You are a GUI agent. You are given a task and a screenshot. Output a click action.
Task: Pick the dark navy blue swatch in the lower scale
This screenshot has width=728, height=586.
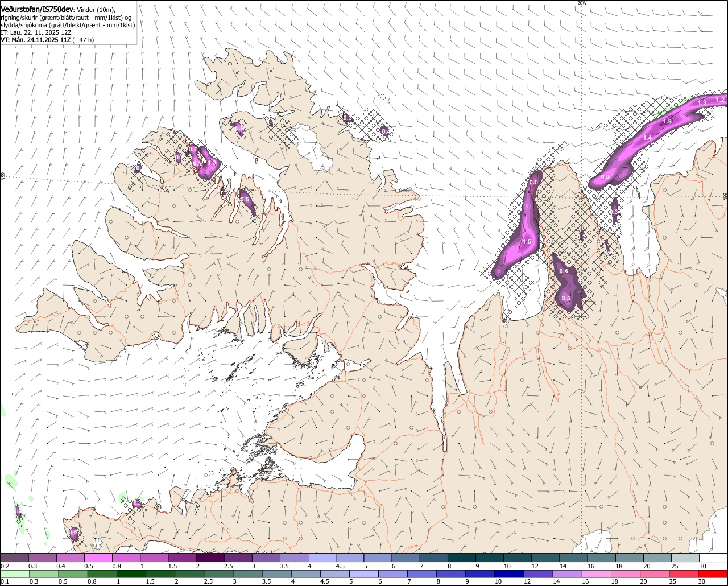pyautogui.click(x=508, y=574)
